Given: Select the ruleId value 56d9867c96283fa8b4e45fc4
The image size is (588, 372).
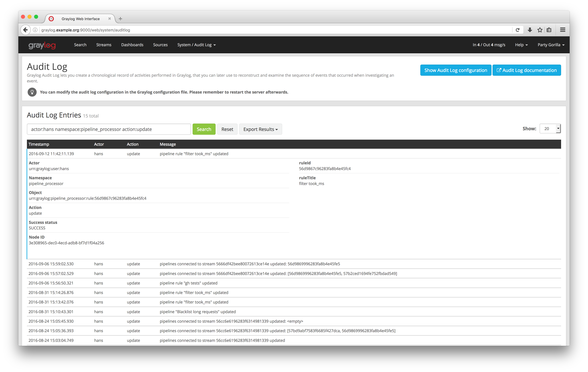Looking at the screenshot, I should pos(325,169).
